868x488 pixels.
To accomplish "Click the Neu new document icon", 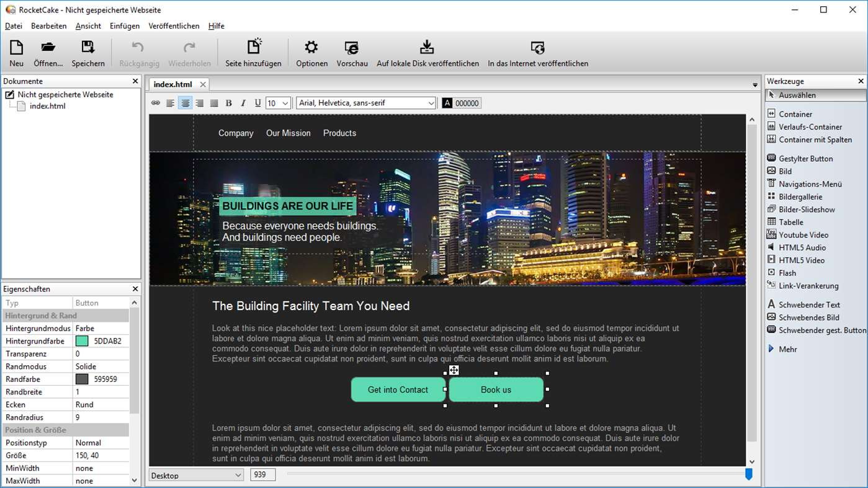I will (16, 48).
